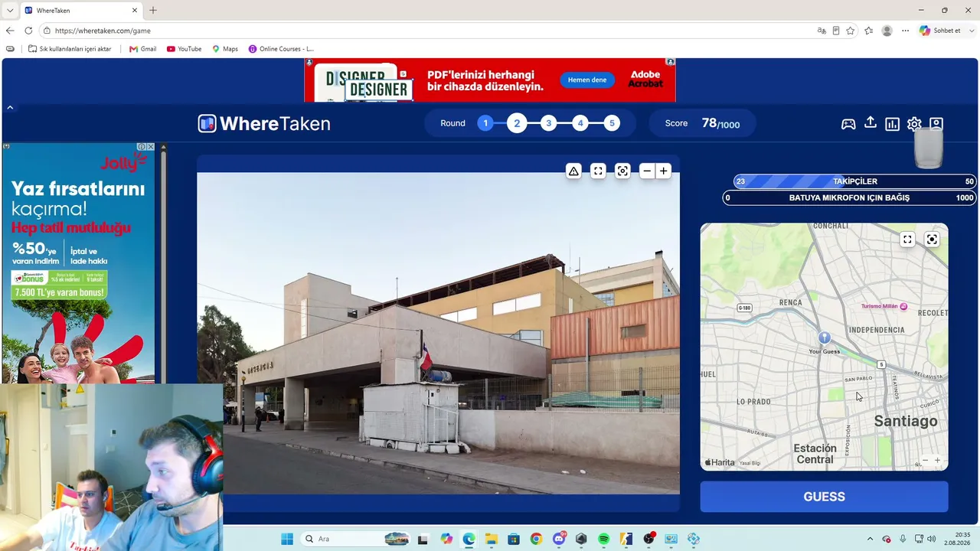
Task: Open the browser tab list dropdown
Action: 10,10
